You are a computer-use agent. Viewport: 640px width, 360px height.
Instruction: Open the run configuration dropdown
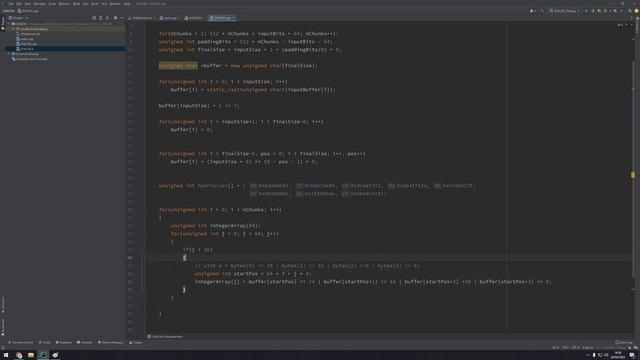point(564,11)
